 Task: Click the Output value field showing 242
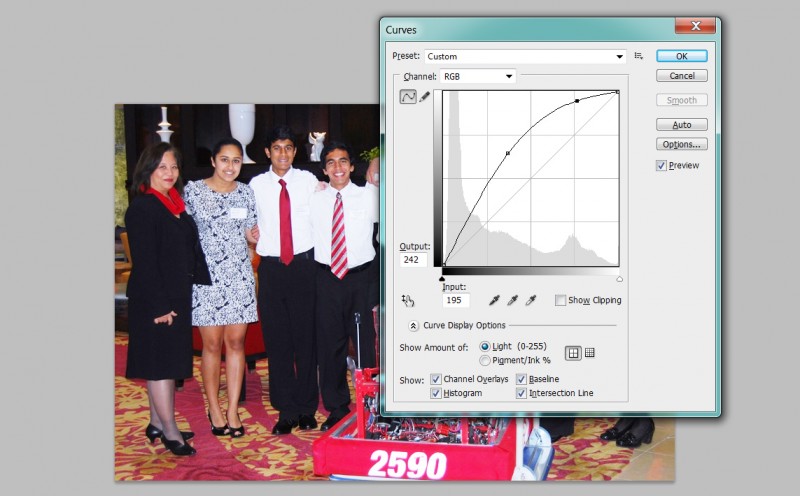pos(413,260)
